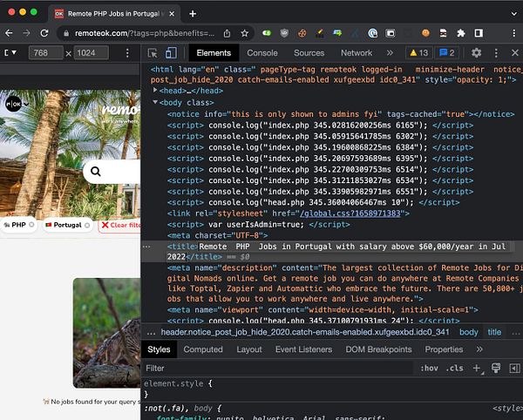Expand the head element node
523x420 pixels.
157,90
